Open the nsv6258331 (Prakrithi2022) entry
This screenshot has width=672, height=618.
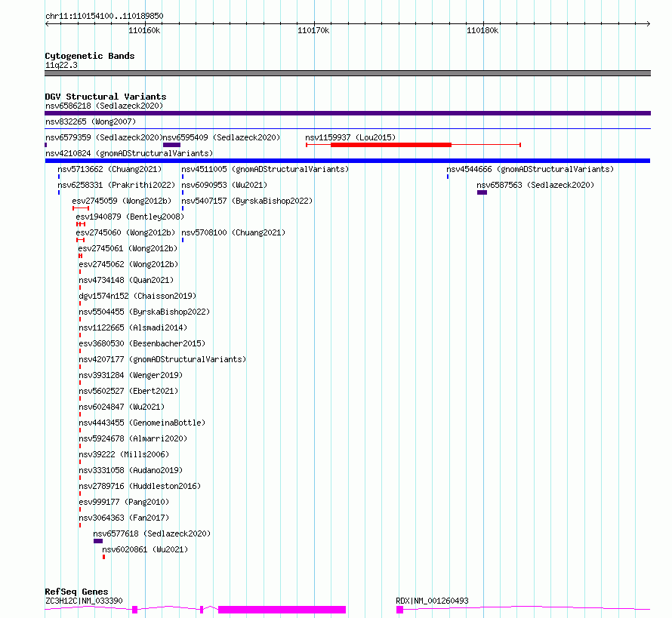[x=116, y=185]
